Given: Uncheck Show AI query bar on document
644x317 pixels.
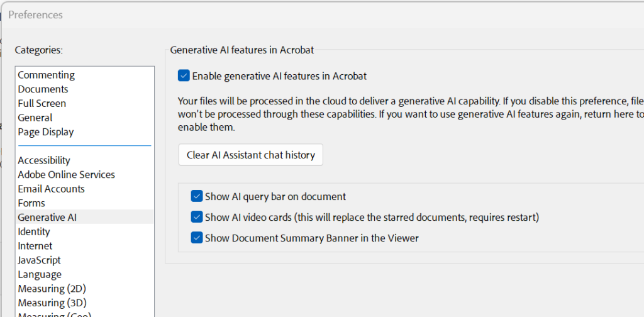Looking at the screenshot, I should coord(197,196).
